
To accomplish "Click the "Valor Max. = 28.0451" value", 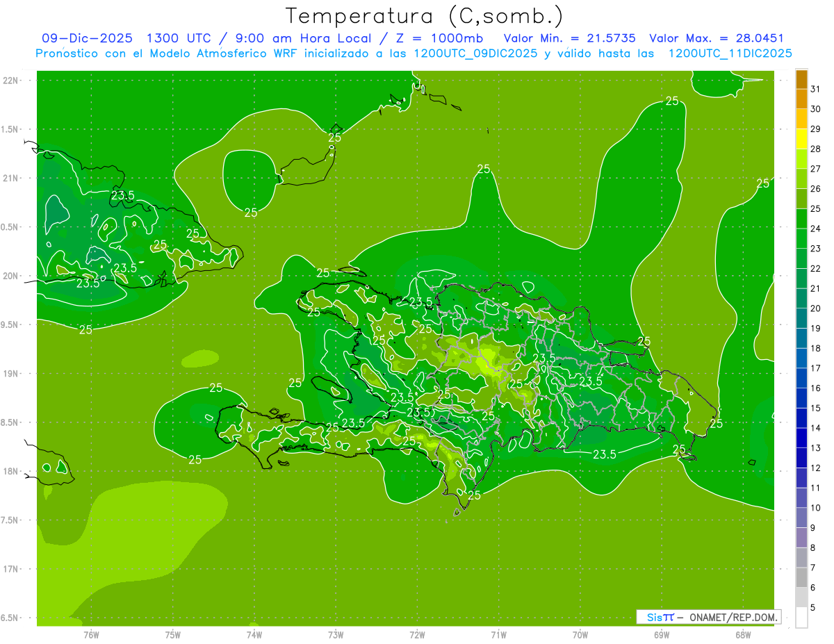I will [717, 38].
